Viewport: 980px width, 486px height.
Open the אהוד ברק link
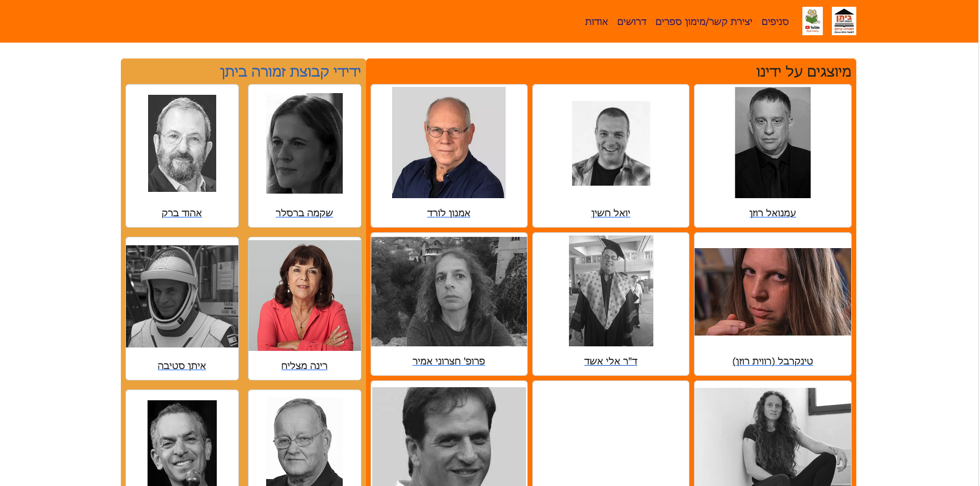click(182, 213)
